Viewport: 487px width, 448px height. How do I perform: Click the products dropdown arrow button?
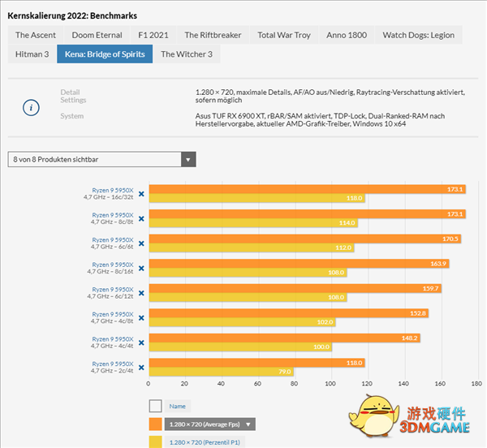(188, 159)
